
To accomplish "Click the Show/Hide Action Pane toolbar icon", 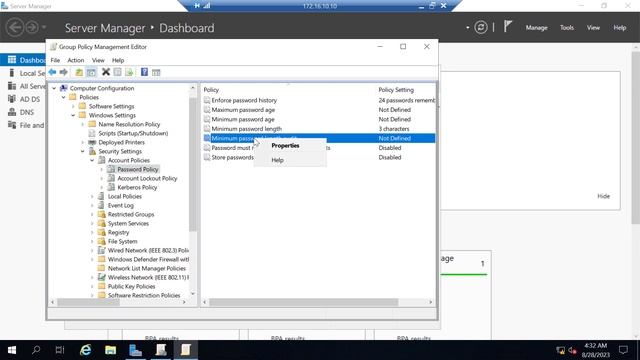I will coord(156,72).
